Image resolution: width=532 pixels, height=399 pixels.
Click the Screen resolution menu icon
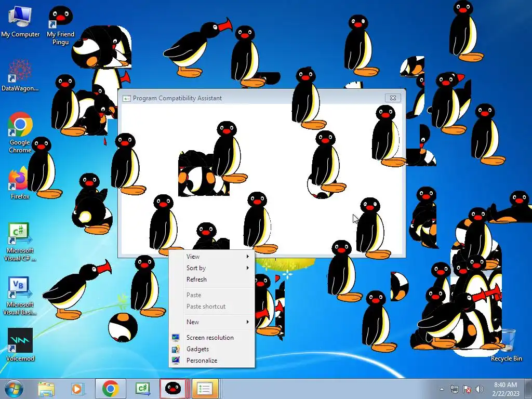pos(176,338)
